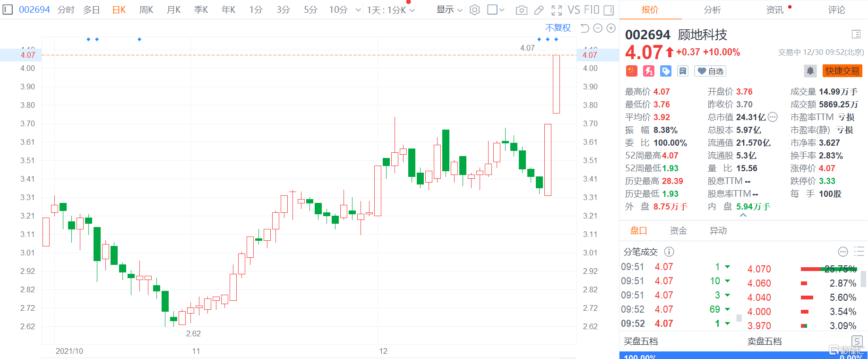Click the pink lightning Level-1 icon
868x359 pixels.
coord(649,71)
